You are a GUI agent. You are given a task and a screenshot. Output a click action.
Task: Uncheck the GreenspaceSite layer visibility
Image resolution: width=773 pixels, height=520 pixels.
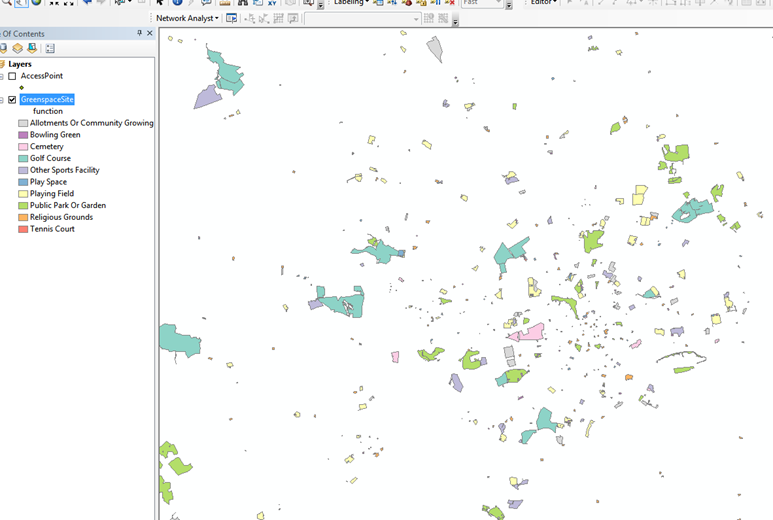12,100
